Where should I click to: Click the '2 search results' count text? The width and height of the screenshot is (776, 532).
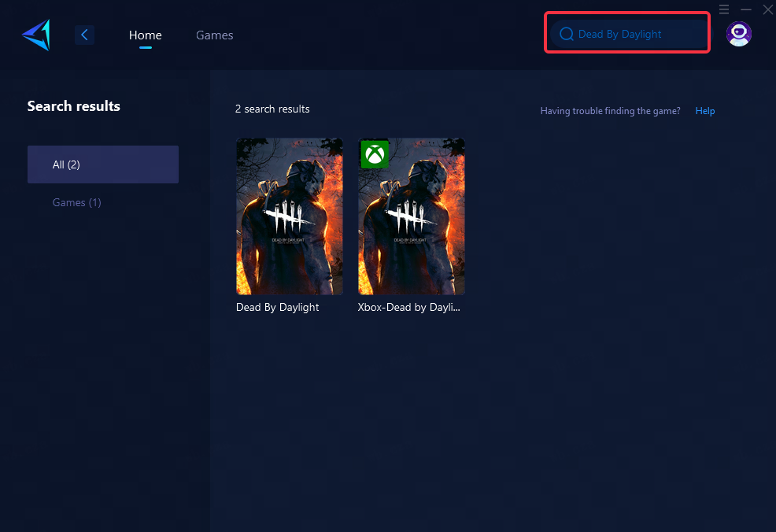[x=272, y=109]
